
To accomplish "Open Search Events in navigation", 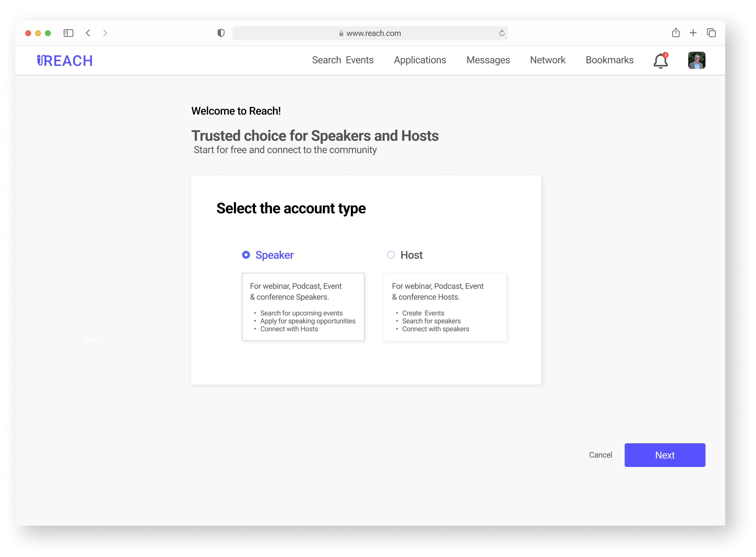I will click(x=343, y=60).
